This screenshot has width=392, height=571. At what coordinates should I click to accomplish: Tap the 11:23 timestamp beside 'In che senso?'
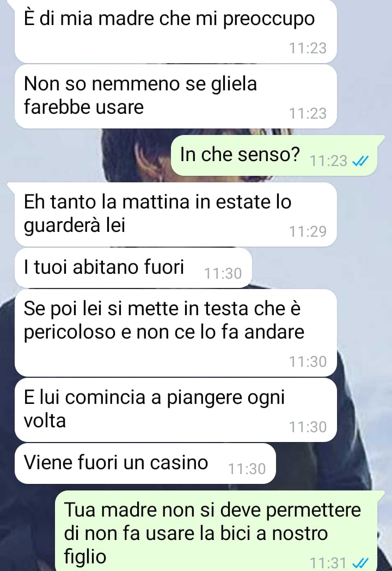coord(328,161)
